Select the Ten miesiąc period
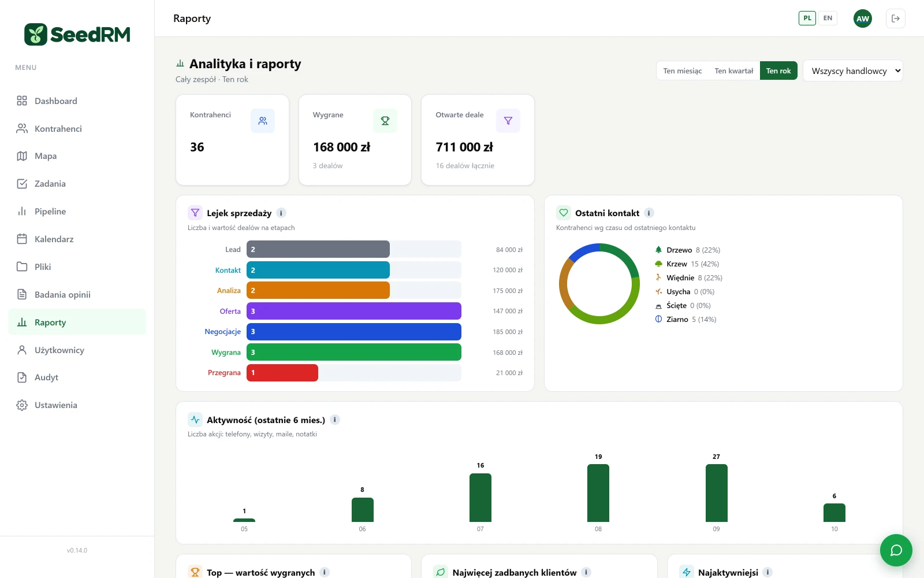 [683, 71]
